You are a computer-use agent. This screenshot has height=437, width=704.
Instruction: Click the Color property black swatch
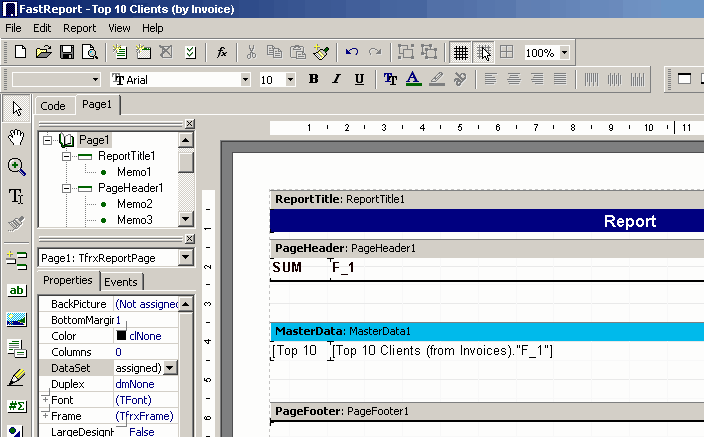(121, 336)
